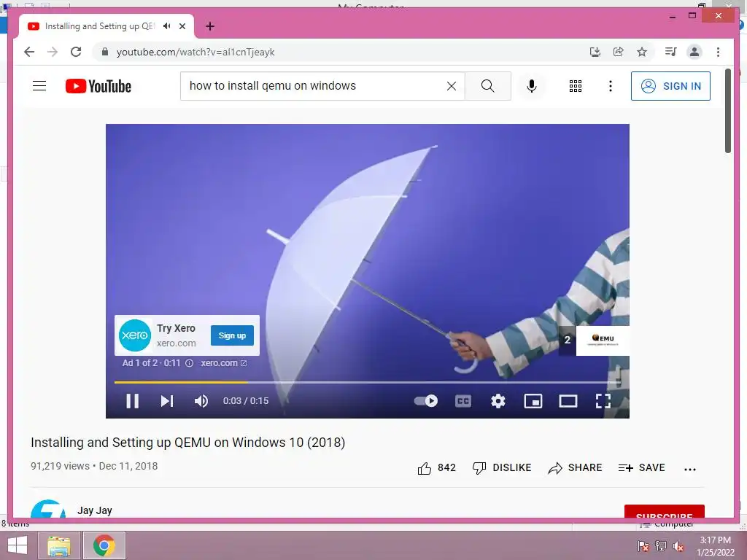Open video player settings gear
This screenshot has width=747, height=560.
pyautogui.click(x=498, y=401)
